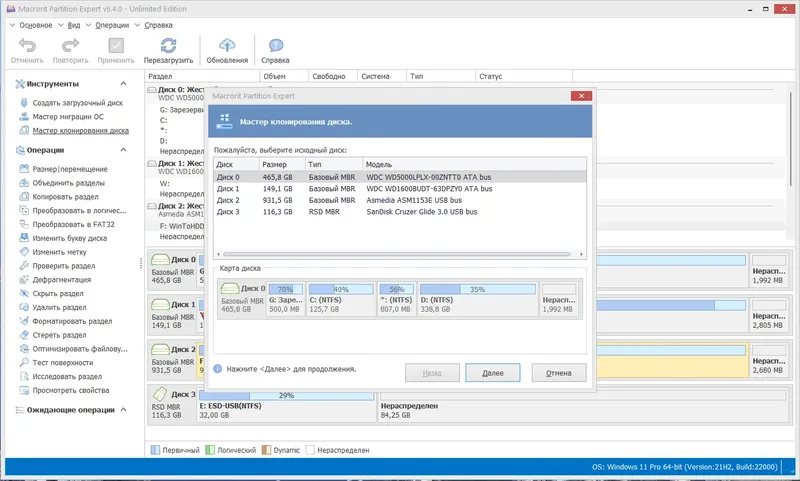Select Создать загрузочный диск tool

[x=77, y=103]
